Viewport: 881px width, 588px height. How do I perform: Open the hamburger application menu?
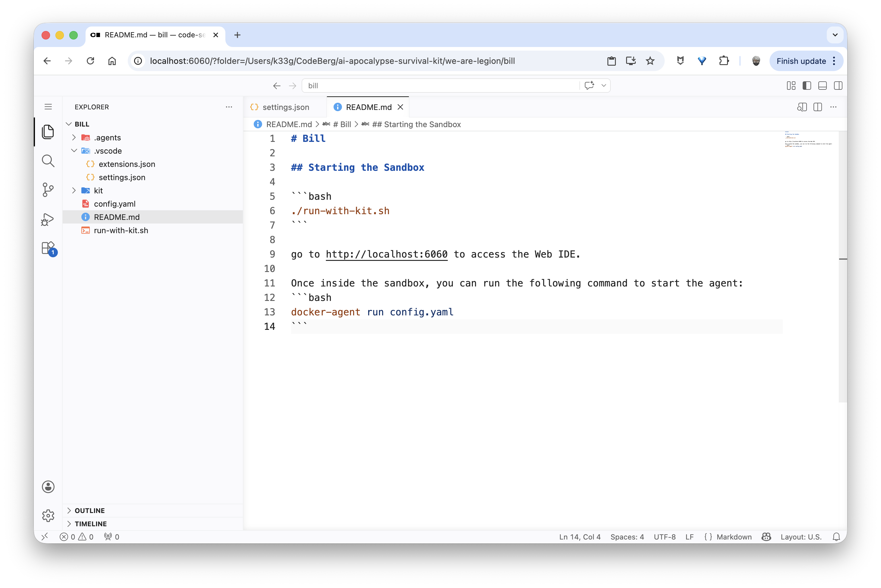click(48, 107)
